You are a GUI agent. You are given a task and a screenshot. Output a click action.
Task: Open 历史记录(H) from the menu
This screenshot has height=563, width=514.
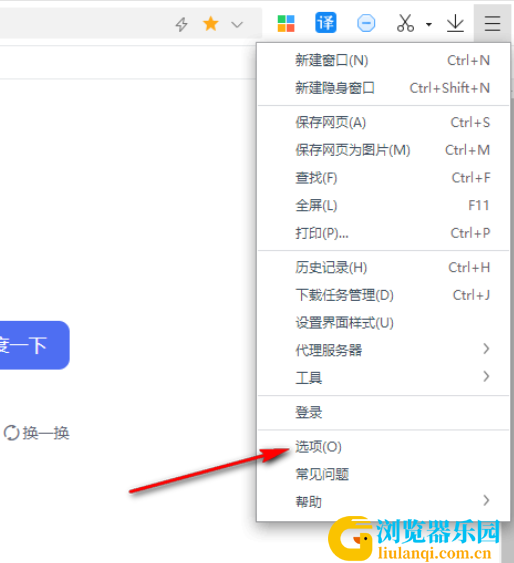coord(383,267)
